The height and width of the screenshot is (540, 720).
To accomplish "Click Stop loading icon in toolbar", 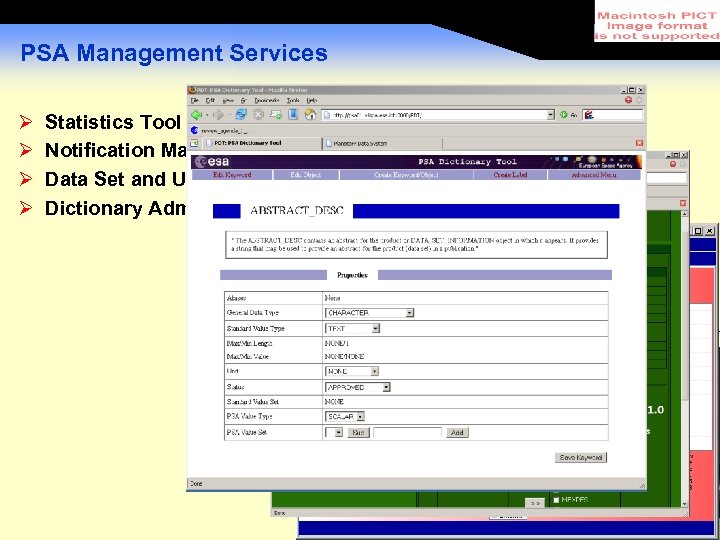I will click(259, 115).
